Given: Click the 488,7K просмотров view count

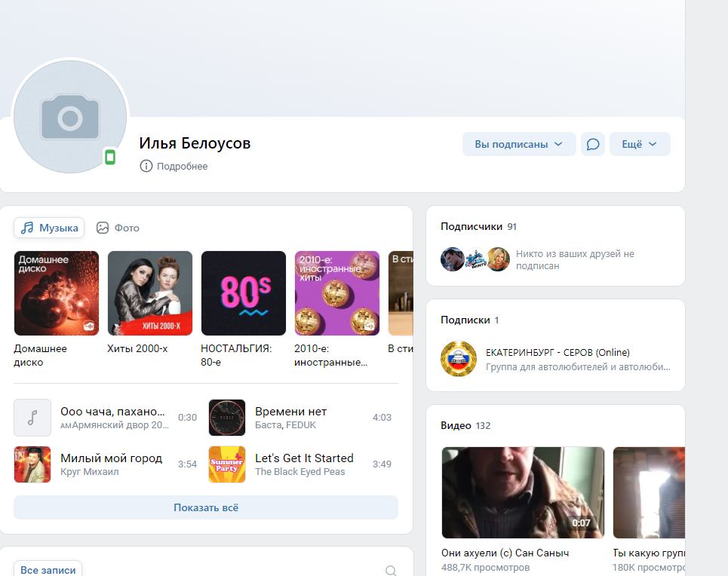Looking at the screenshot, I should point(485,567).
